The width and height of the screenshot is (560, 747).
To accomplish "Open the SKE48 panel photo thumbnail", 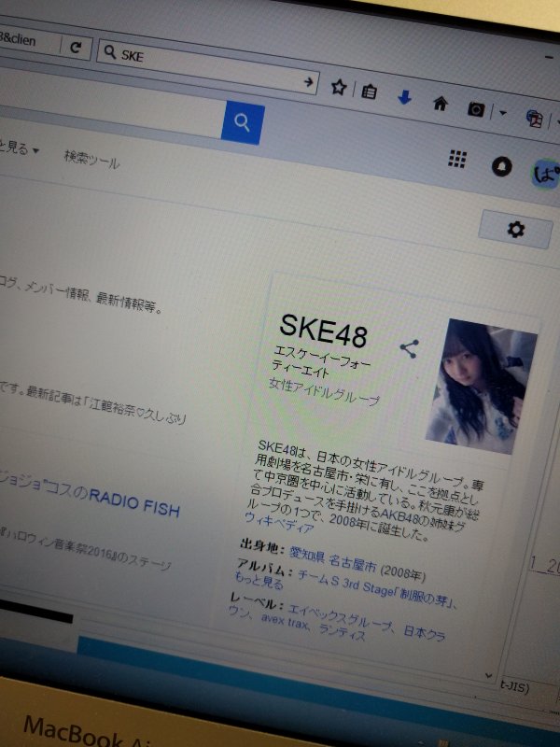I will (x=482, y=387).
